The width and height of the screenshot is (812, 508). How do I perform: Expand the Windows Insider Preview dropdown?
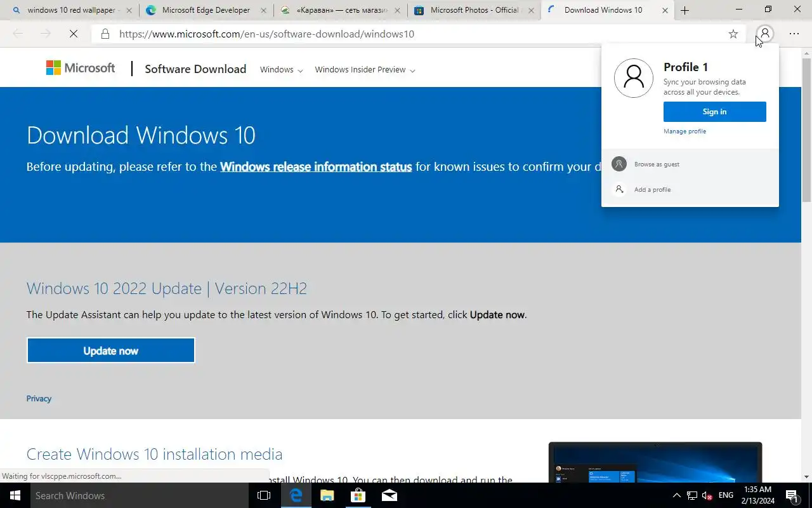(x=365, y=70)
